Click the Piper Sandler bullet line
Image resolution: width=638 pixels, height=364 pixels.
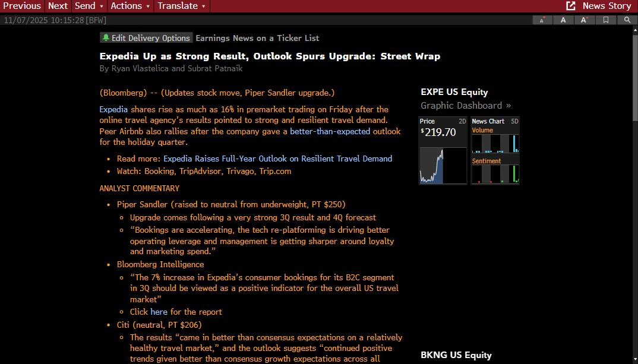[231, 205]
